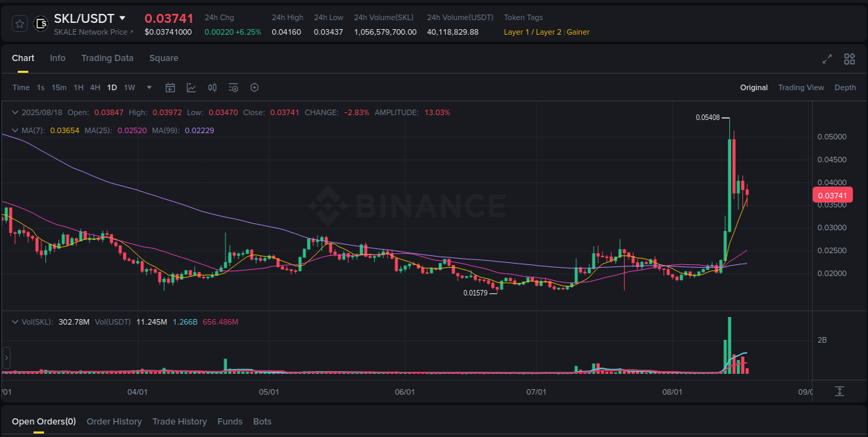
Task: Collapse the MA indicators row
Action: point(15,130)
